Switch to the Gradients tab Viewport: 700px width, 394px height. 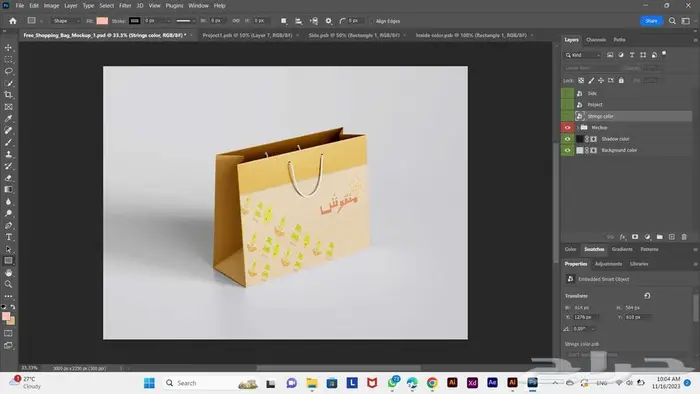(x=622, y=249)
